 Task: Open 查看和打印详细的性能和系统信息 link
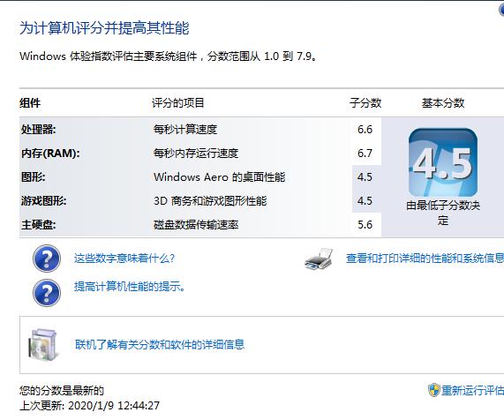coord(425,259)
